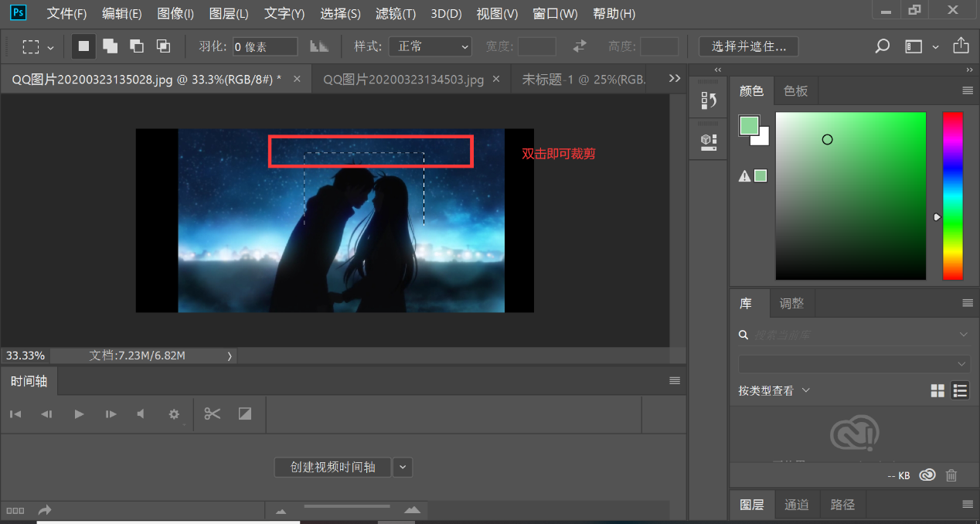The width and height of the screenshot is (980, 524).
Task: Open the 样式 dropdown showing 正常
Action: pyautogui.click(x=430, y=46)
